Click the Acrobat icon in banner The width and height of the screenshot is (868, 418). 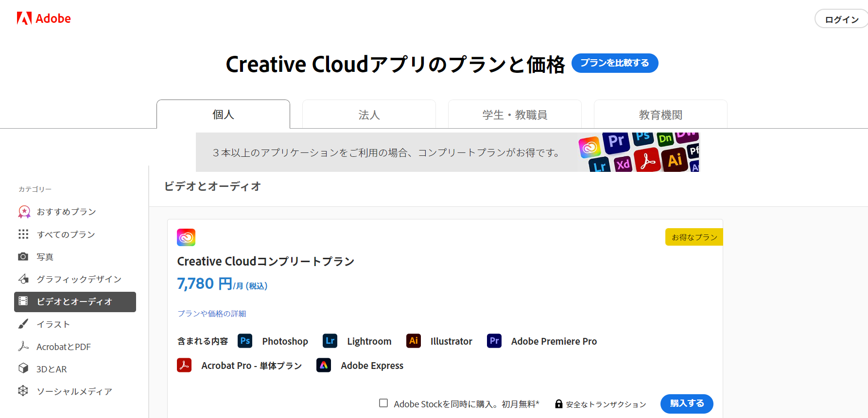pyautogui.click(x=647, y=160)
